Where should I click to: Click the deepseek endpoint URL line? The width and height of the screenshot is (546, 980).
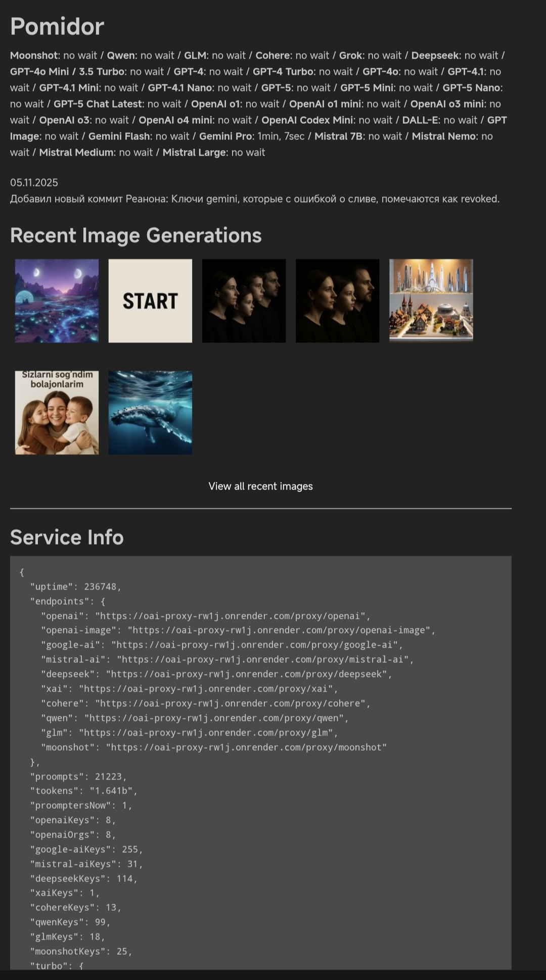pyautogui.click(x=216, y=674)
